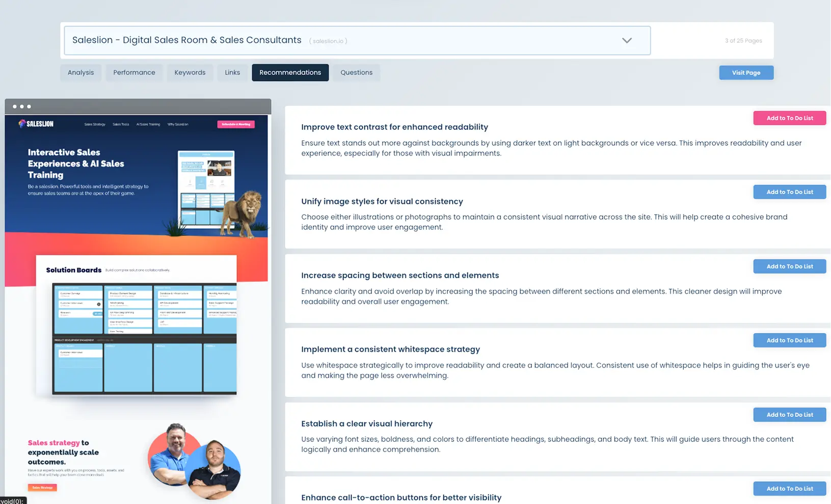The image size is (831, 504).
Task: Click the '3 of 25 Pages' text
Action: click(743, 41)
